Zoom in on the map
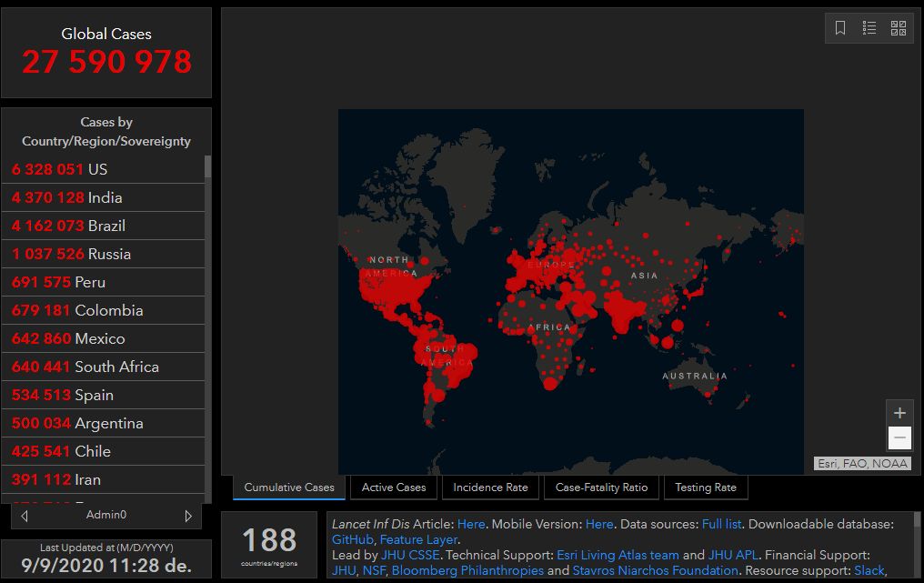Image resolution: width=924 pixels, height=583 pixels. [x=899, y=413]
